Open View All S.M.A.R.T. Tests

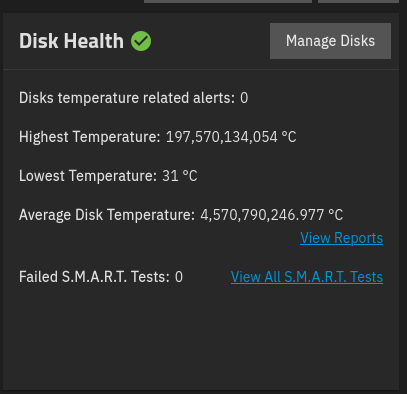tap(307, 277)
